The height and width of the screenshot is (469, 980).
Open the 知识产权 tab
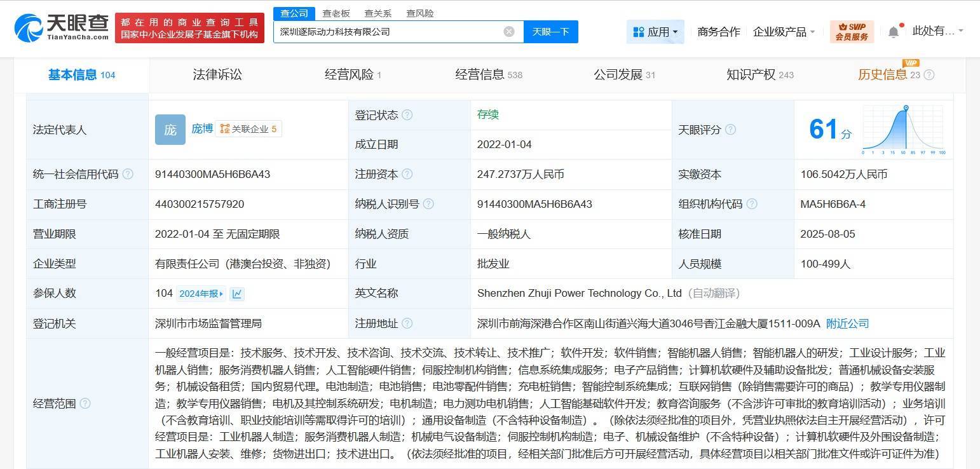[760, 75]
